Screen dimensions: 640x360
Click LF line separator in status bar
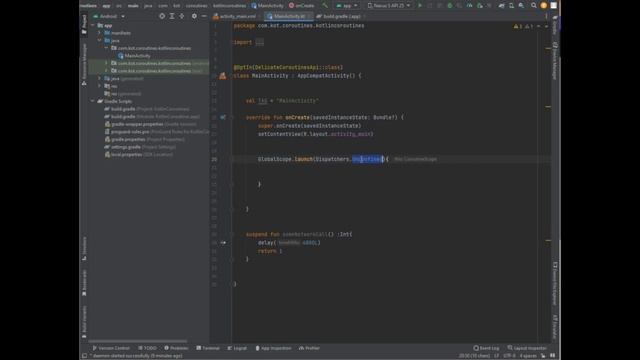coord(496,356)
